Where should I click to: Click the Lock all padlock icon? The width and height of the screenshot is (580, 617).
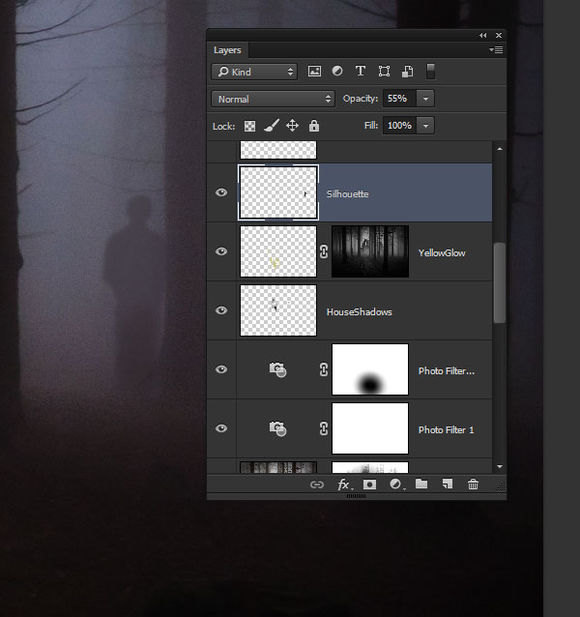[314, 126]
